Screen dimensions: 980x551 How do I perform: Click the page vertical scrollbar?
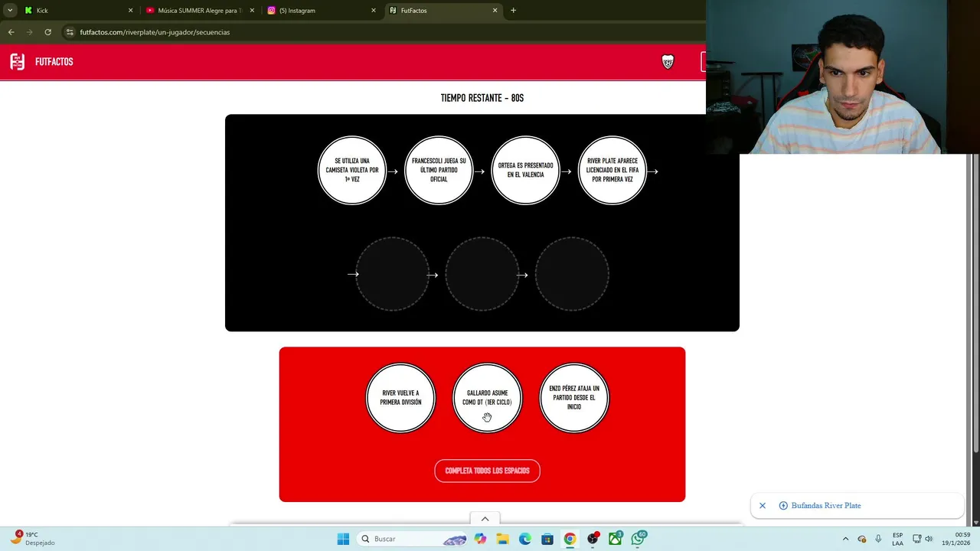975,302
